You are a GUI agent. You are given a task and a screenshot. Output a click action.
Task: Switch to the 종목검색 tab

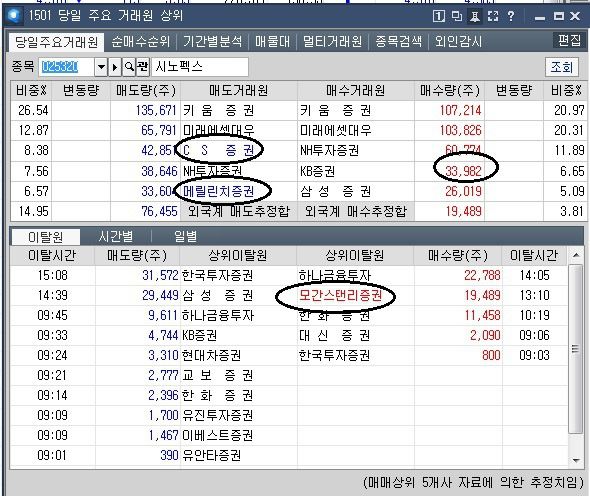tap(398, 41)
